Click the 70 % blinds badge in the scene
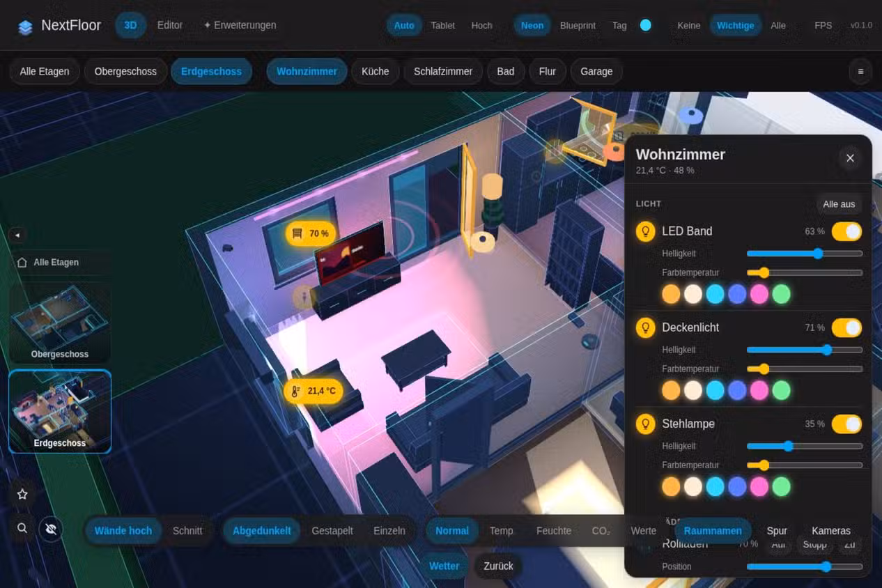882x588 pixels. point(311,233)
